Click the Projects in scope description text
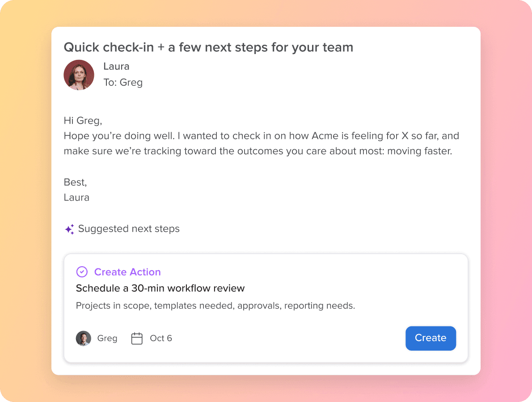532x402 pixels. click(x=215, y=306)
